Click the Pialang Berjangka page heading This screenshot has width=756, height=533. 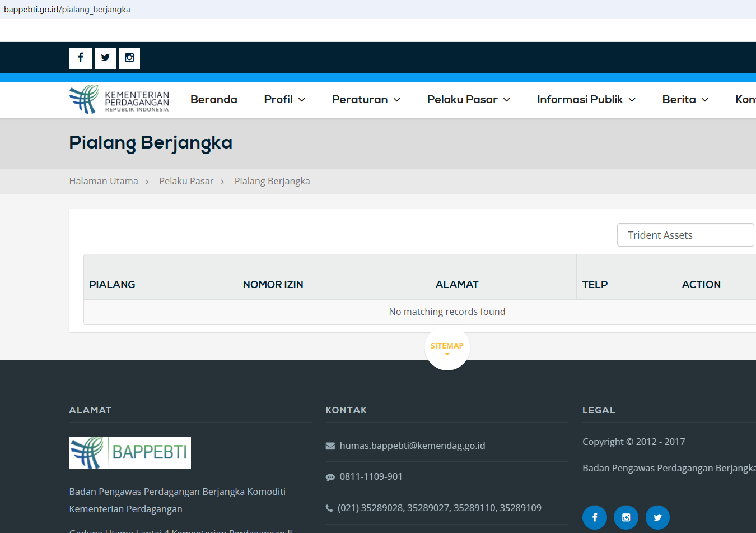(151, 143)
